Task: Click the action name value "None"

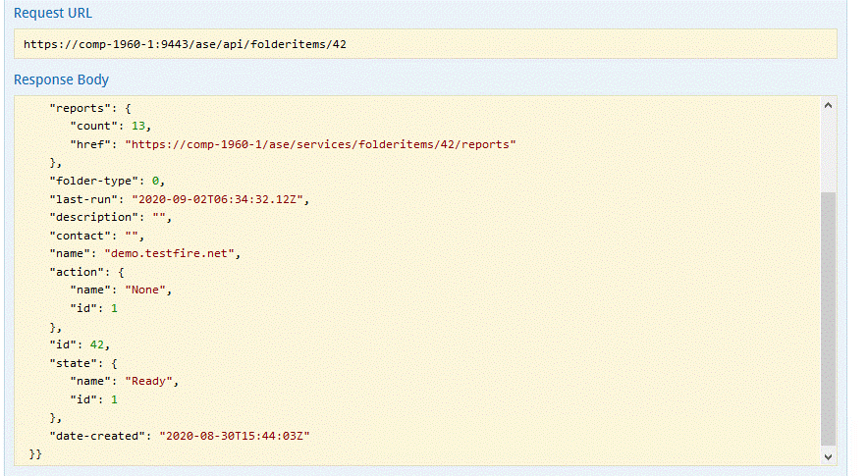Action: (150, 291)
